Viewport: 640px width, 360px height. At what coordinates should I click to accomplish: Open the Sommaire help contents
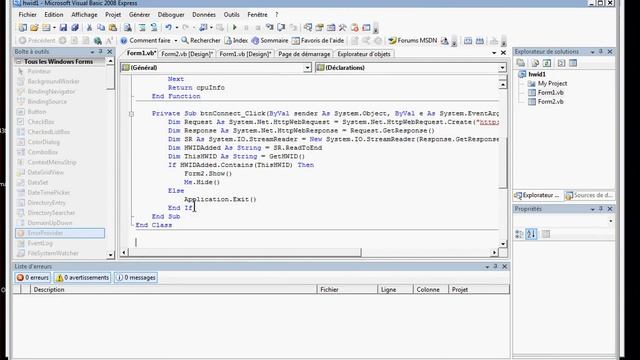pos(270,40)
